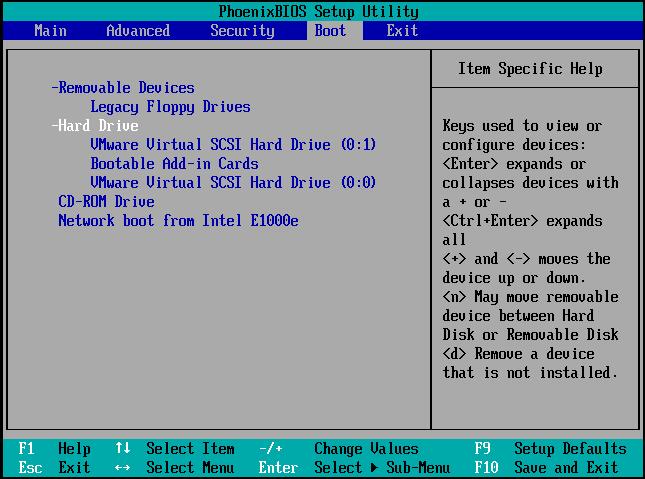Viewport: 645px width, 479px height.
Task: Select Bootable Add-in Cards entry
Action: click(174, 164)
